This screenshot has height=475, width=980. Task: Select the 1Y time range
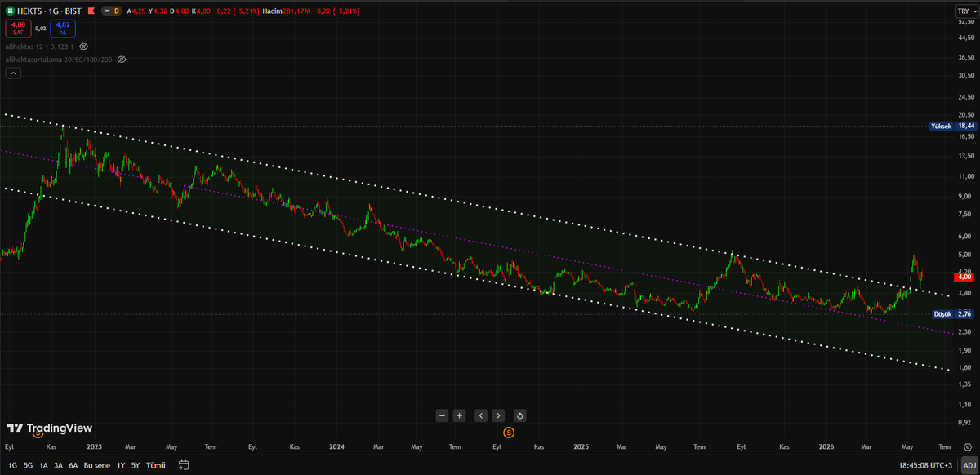(x=121, y=465)
